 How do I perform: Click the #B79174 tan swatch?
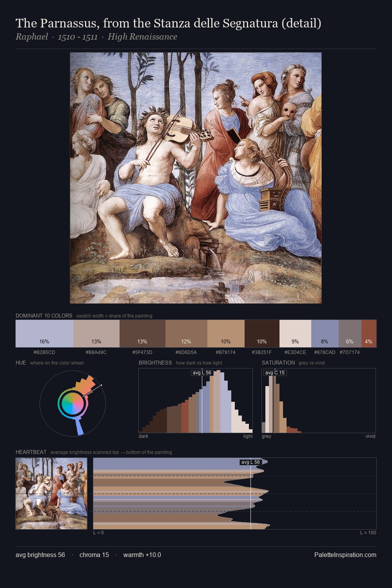(x=226, y=334)
